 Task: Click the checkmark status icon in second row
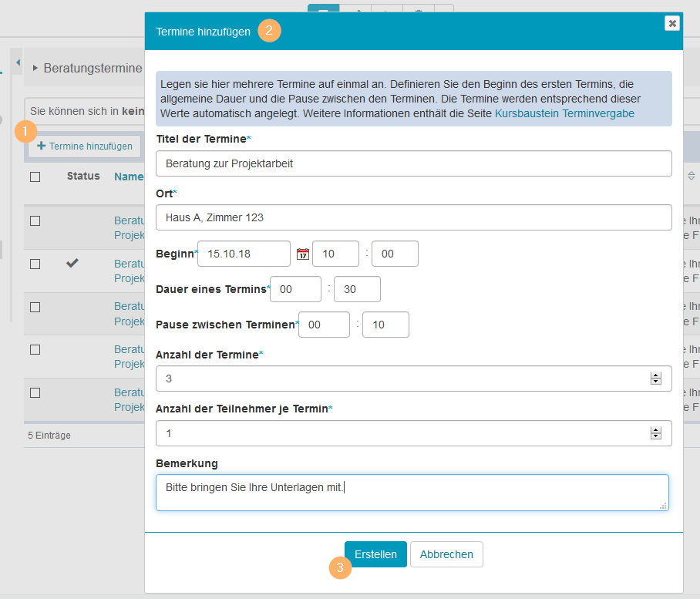tap(72, 264)
